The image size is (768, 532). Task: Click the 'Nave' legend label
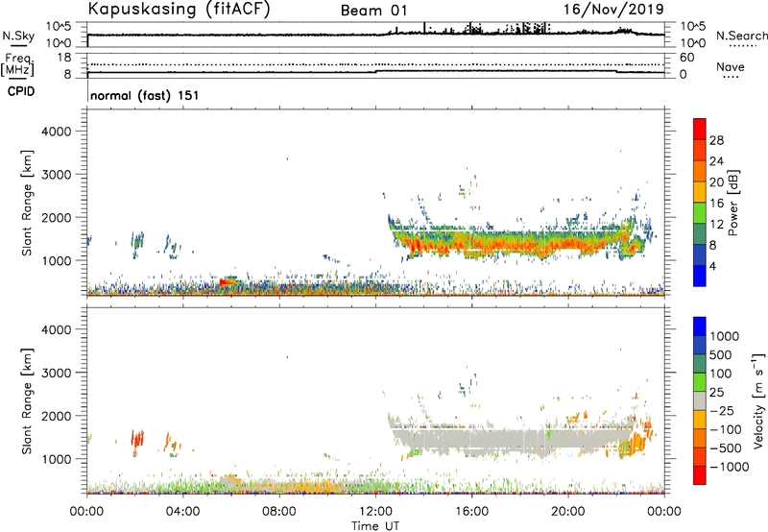coord(731,66)
